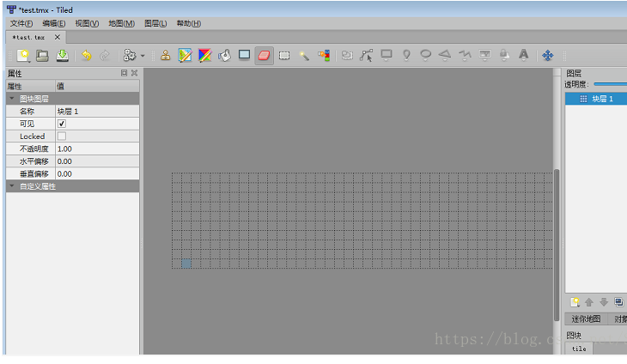Close the *test.tmx tab
The height and width of the screenshot is (364, 627).
tap(58, 37)
